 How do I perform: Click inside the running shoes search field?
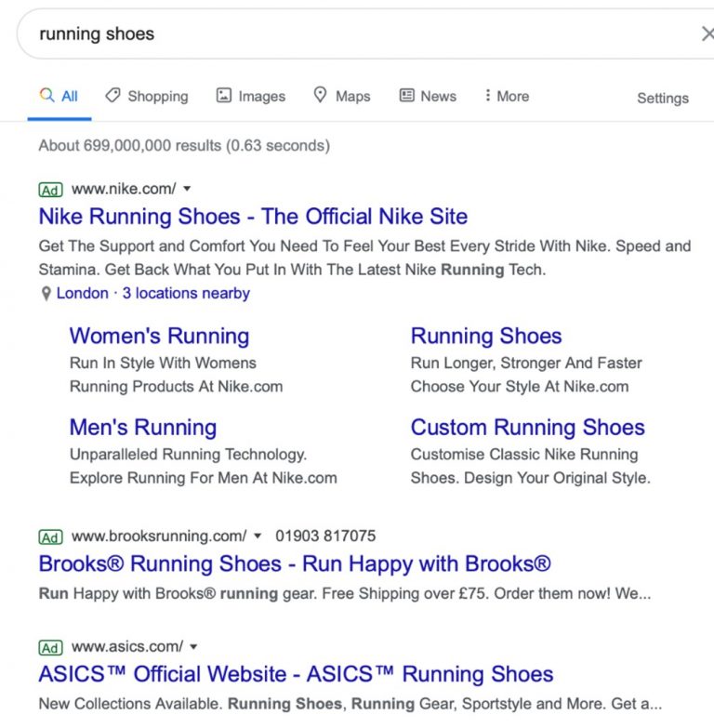point(353,34)
